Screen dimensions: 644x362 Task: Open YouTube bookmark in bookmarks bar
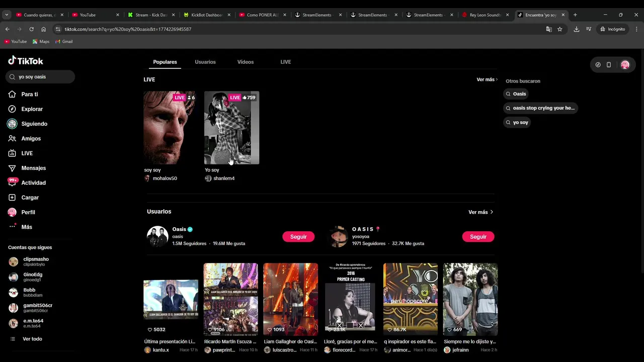[16, 41]
